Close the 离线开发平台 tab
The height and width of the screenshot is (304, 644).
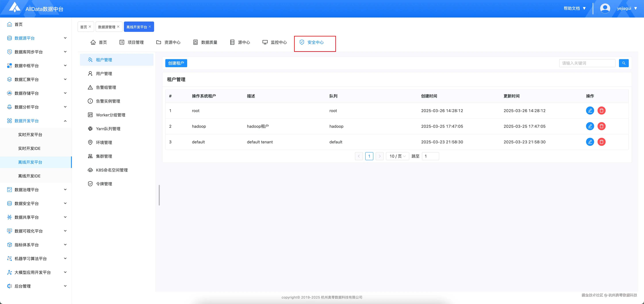click(x=150, y=27)
